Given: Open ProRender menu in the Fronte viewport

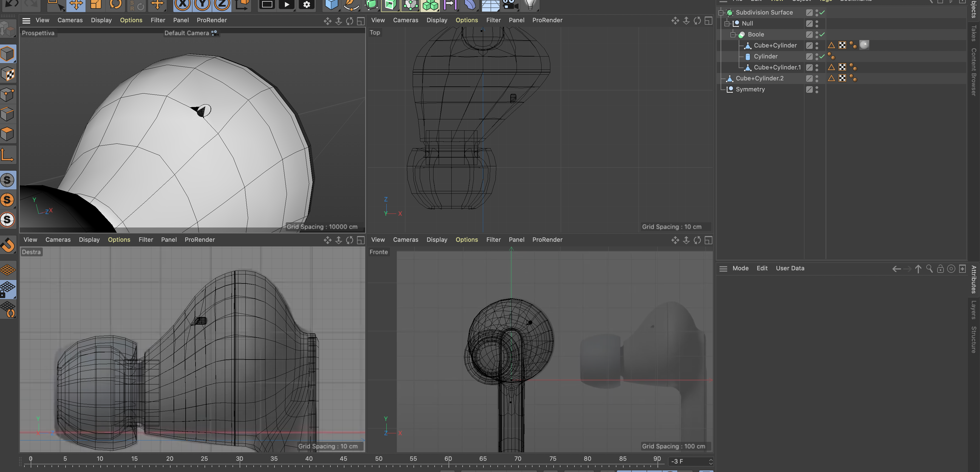Looking at the screenshot, I should 547,240.
